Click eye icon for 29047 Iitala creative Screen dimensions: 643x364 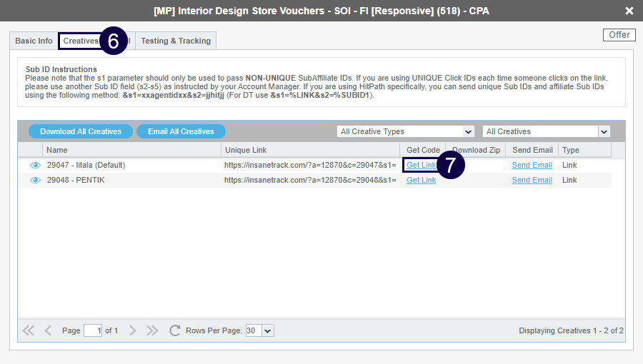[35, 166]
